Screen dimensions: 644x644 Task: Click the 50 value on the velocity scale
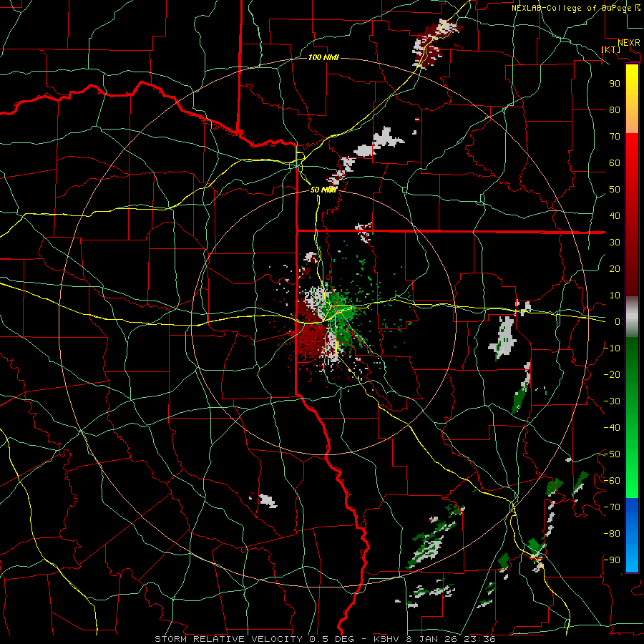click(x=615, y=190)
